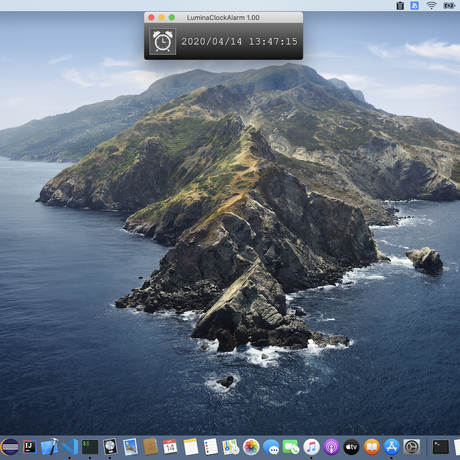
Task: Open Photos app in the dock
Action: tap(251, 447)
